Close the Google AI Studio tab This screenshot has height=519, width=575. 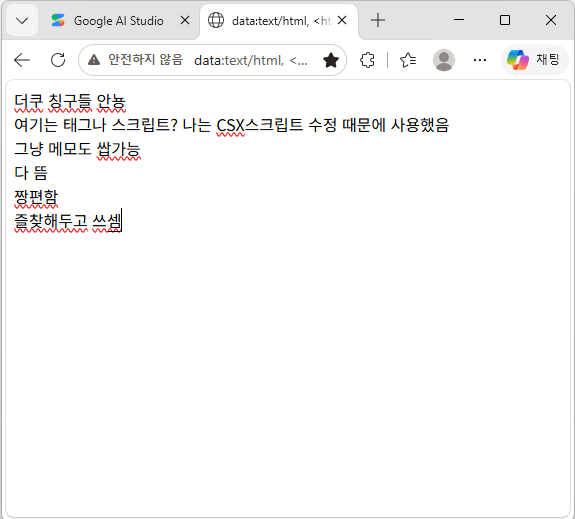(185, 20)
